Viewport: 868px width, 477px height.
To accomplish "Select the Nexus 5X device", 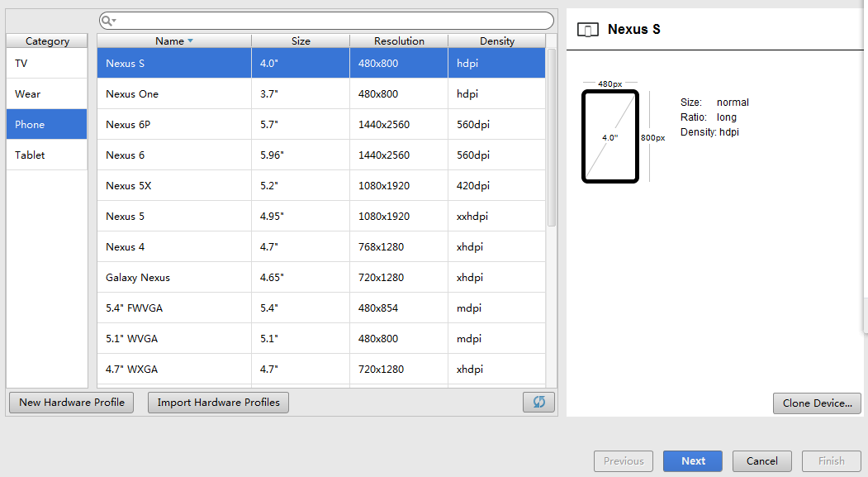I will [321, 186].
